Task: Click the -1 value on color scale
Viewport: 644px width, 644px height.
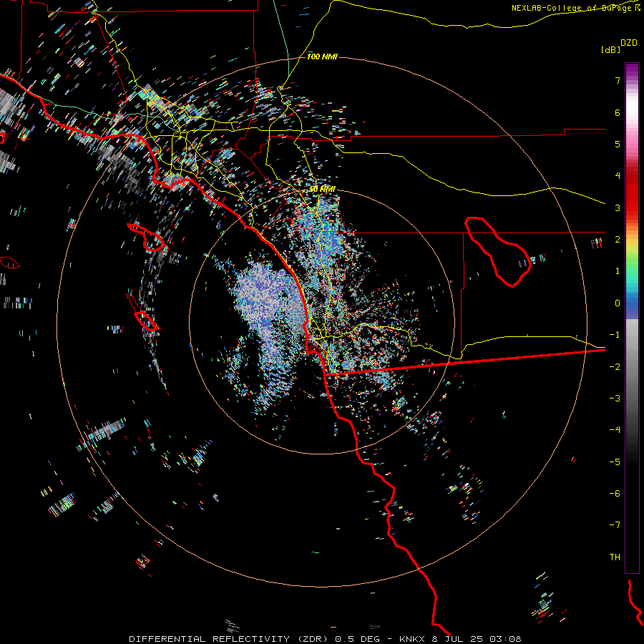Action: 615,335
